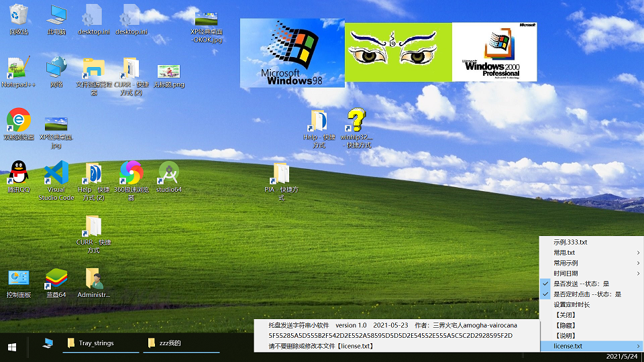The image size is (644, 362).
Task: Launch 360极速浏览器 icon
Action: [x=131, y=180]
